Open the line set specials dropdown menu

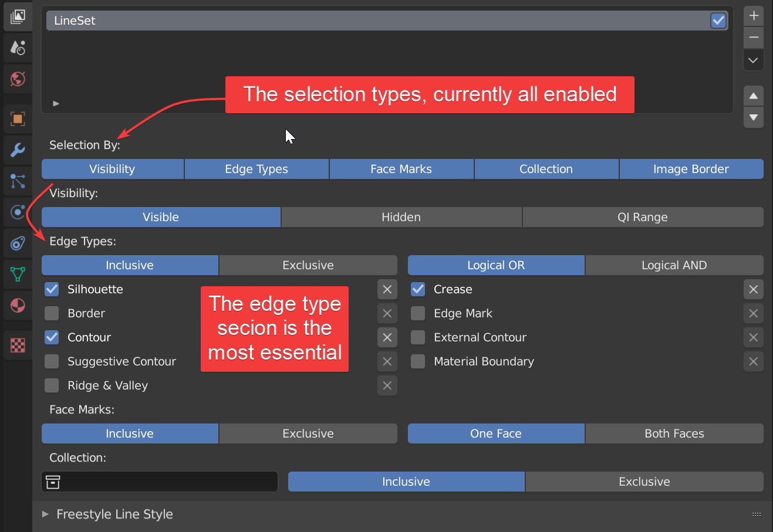[x=753, y=60]
